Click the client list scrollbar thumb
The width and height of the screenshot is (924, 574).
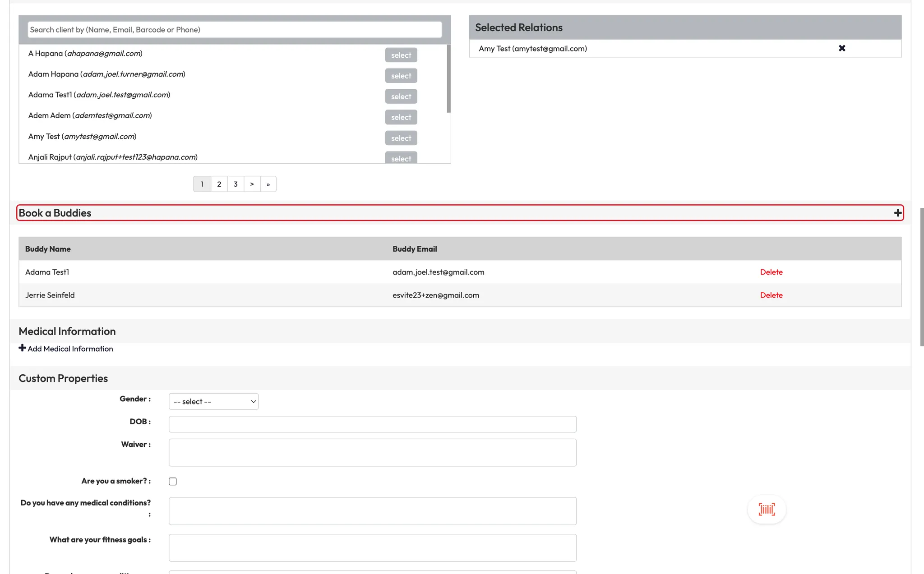point(448,78)
